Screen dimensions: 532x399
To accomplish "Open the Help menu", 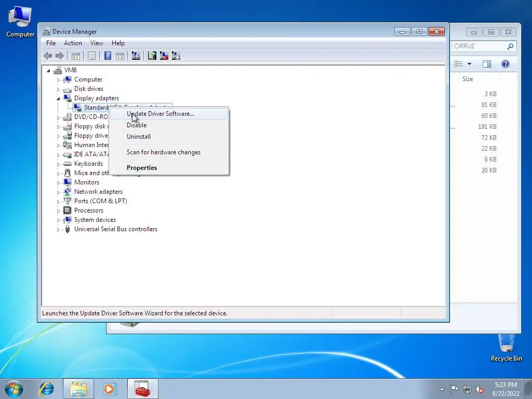I will click(118, 43).
